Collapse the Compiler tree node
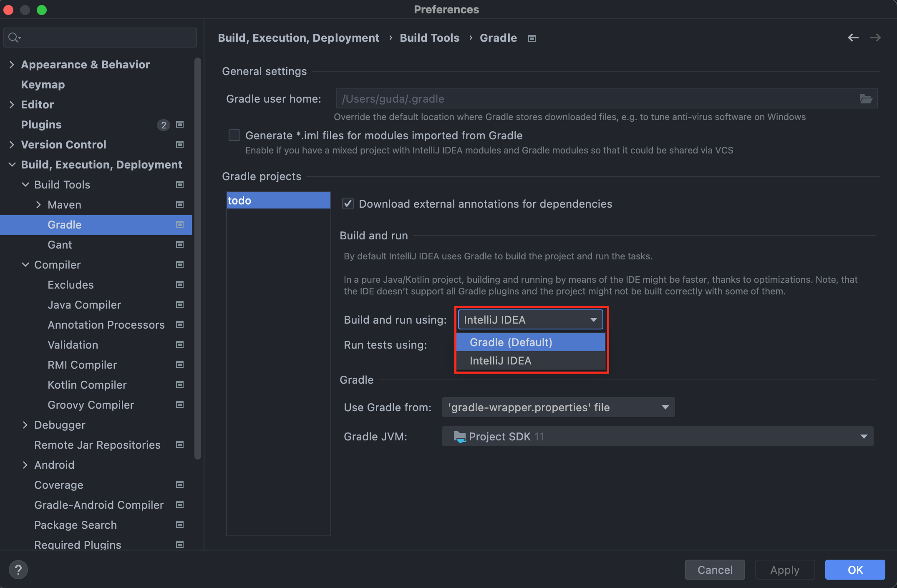 [25, 265]
